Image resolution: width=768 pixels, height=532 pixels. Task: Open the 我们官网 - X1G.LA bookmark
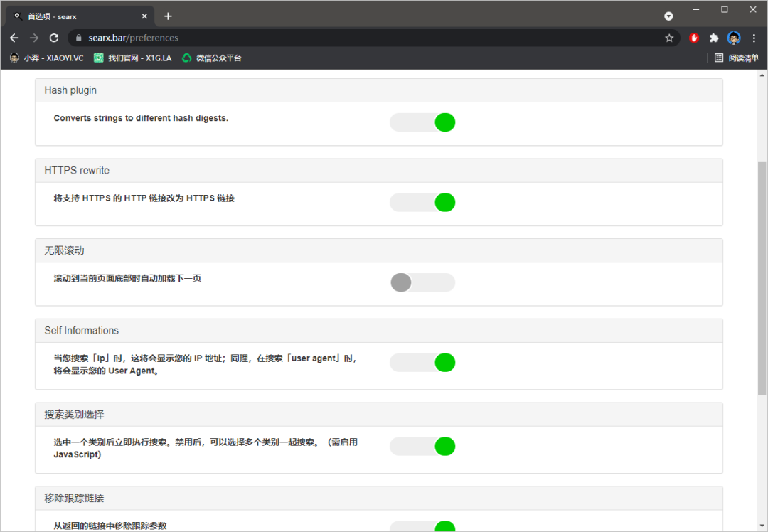tap(133, 58)
